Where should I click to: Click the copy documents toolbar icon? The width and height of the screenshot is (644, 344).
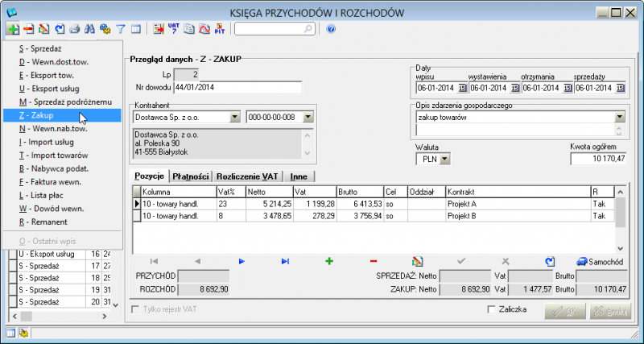(189, 29)
